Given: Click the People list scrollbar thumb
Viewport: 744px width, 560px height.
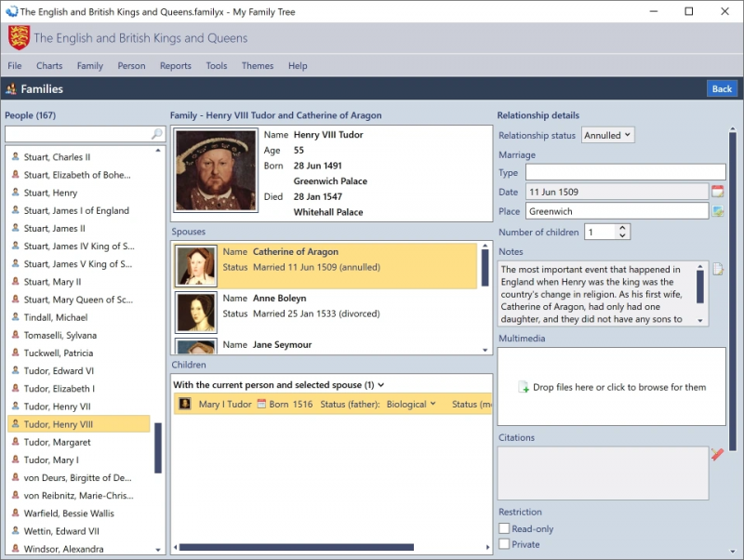Looking at the screenshot, I should pyautogui.click(x=158, y=447).
